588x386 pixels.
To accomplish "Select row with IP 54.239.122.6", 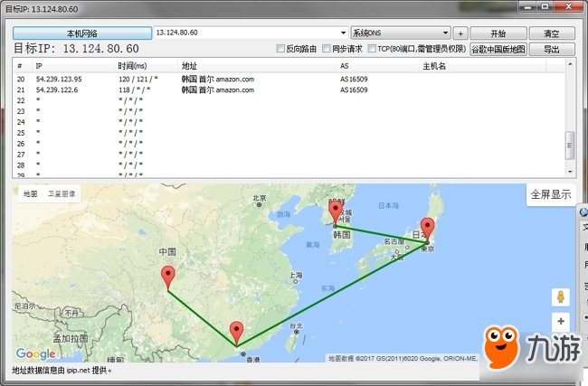I will (x=289, y=89).
